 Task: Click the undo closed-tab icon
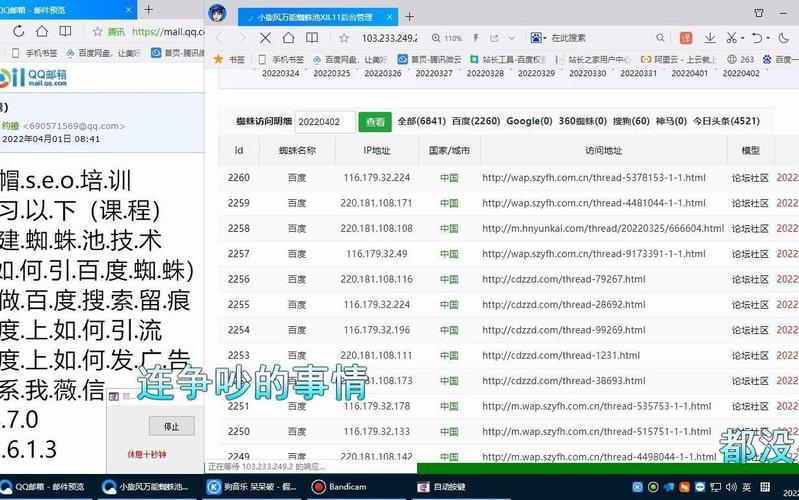(x=757, y=38)
